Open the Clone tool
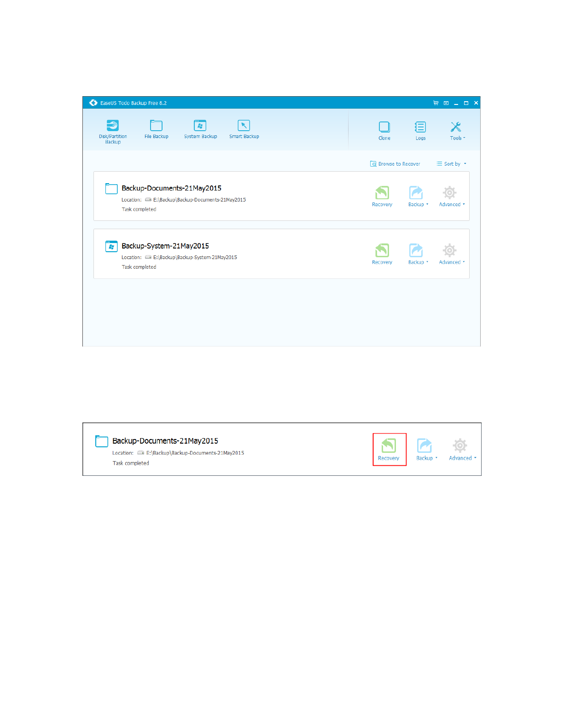This screenshot has height=728, width=564. (x=384, y=130)
